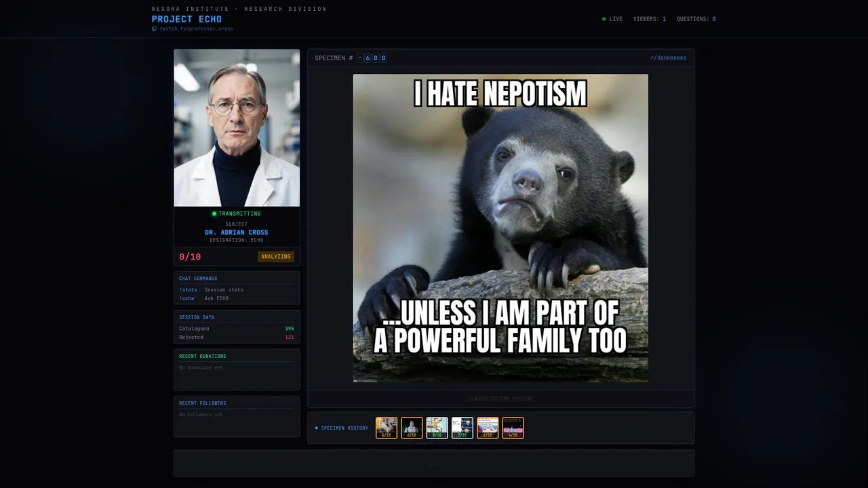Click the Rejected count 121
Screen dimensions: 868x488
[290, 338]
